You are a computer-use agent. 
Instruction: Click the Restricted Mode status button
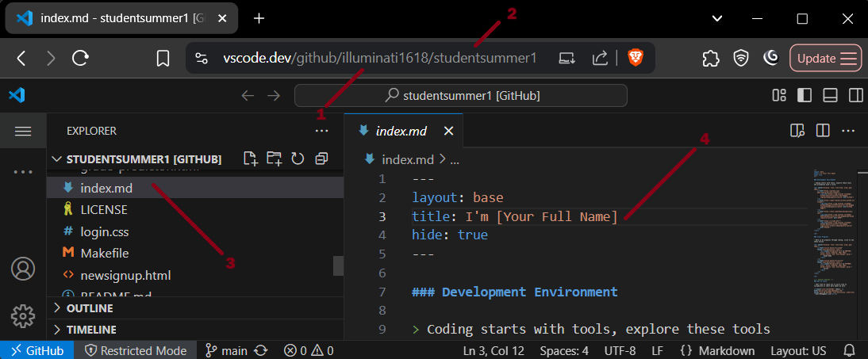pos(136,350)
